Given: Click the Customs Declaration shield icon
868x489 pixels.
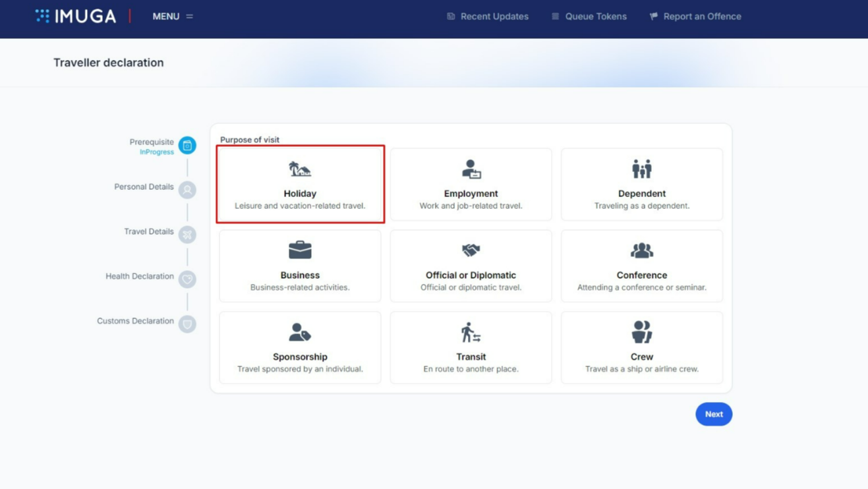Looking at the screenshot, I should 187,324.
